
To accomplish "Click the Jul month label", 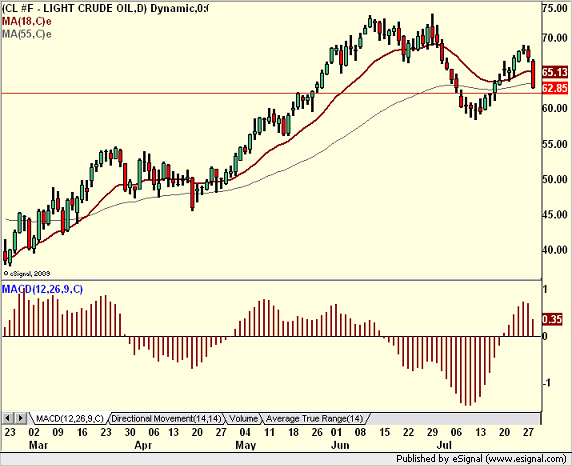I will (444, 445).
